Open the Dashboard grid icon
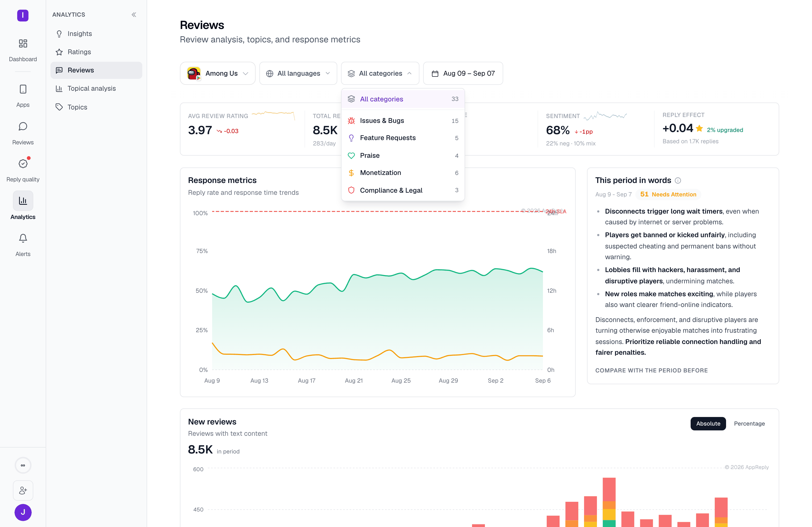 coord(23,43)
